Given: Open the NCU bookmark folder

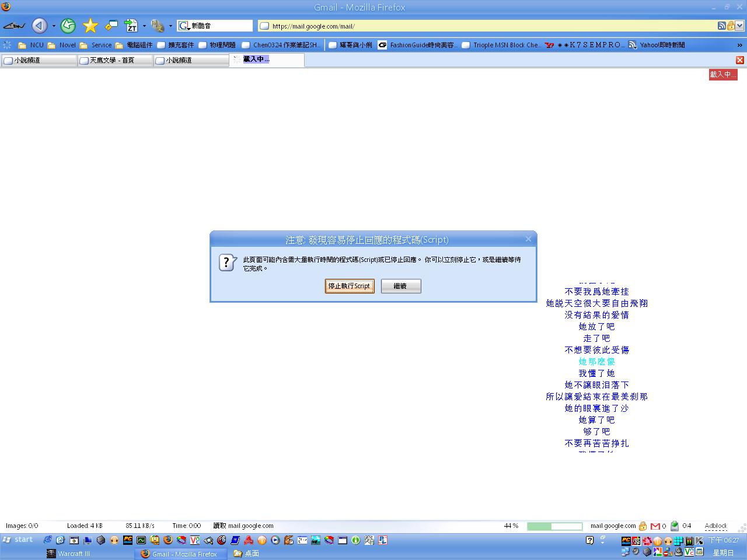Looking at the screenshot, I should pyautogui.click(x=31, y=45).
